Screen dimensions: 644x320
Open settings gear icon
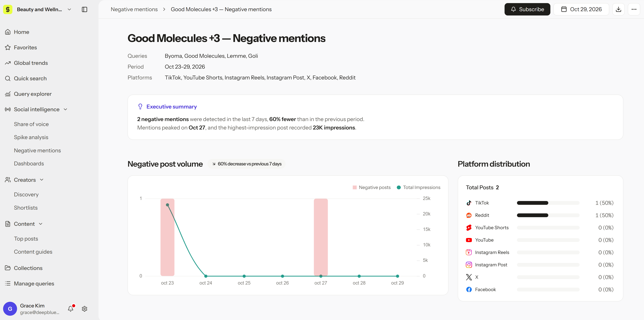pos(85,309)
